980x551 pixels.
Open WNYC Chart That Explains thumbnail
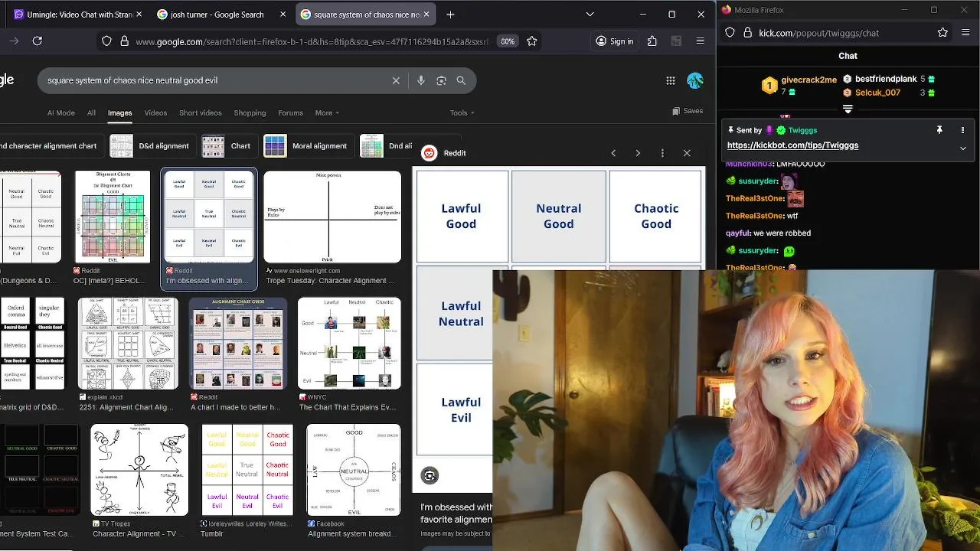tap(349, 344)
